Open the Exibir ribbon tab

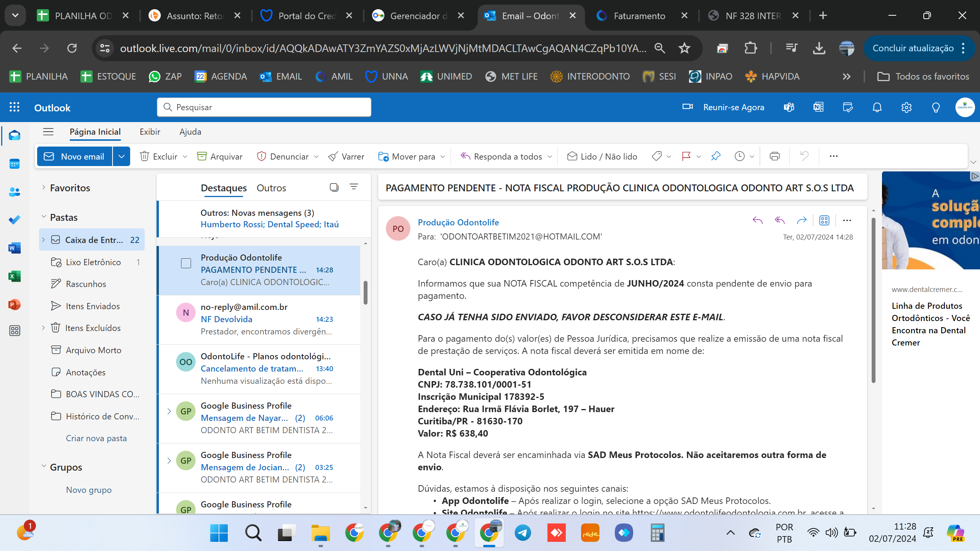click(x=150, y=132)
